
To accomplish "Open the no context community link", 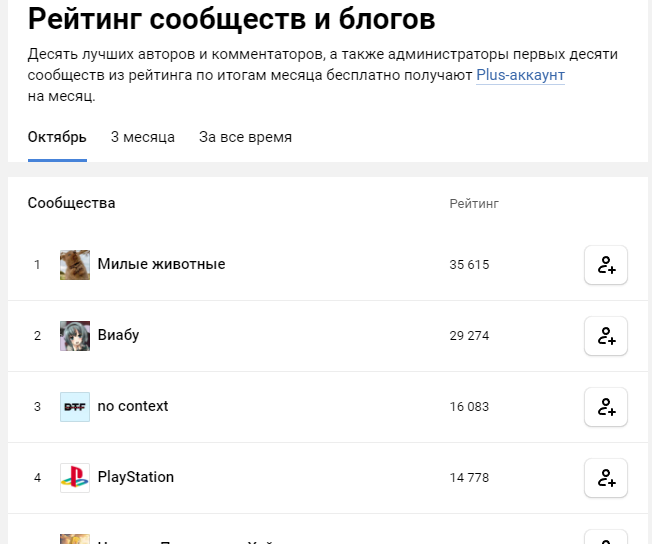I will pos(133,406).
